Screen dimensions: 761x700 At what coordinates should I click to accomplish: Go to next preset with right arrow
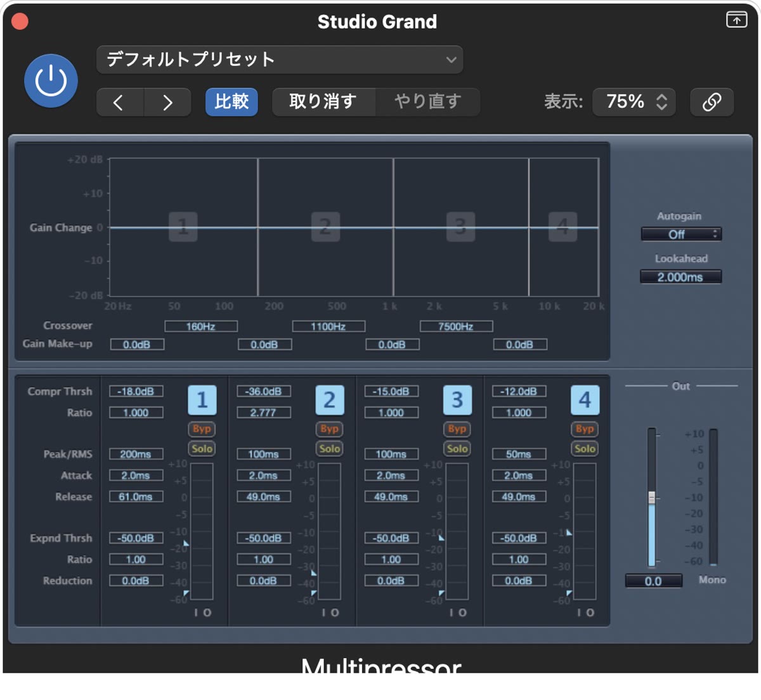[x=167, y=102]
